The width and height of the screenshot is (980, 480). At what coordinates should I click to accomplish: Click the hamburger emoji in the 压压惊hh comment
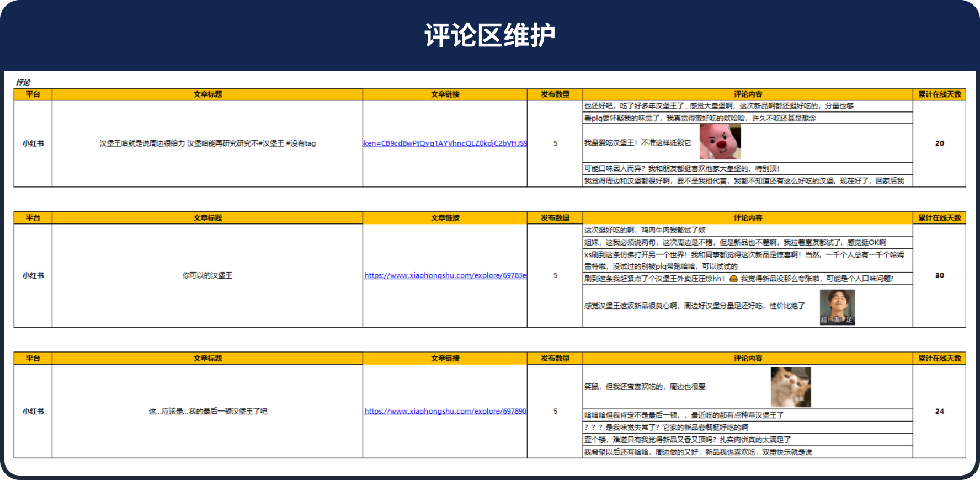click(733, 279)
